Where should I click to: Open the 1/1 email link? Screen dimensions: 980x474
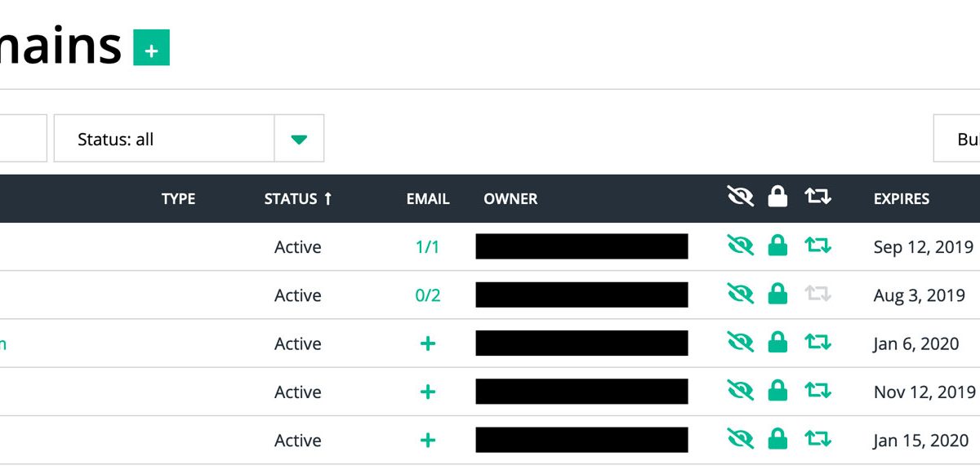[x=427, y=247]
